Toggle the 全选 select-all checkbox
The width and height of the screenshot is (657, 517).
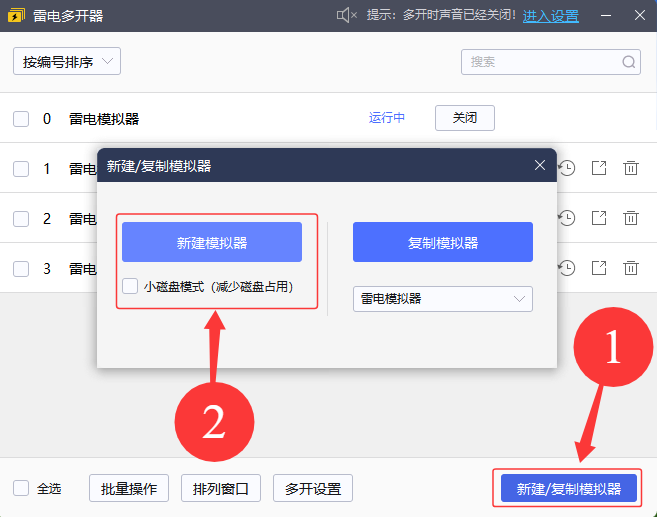pos(21,488)
